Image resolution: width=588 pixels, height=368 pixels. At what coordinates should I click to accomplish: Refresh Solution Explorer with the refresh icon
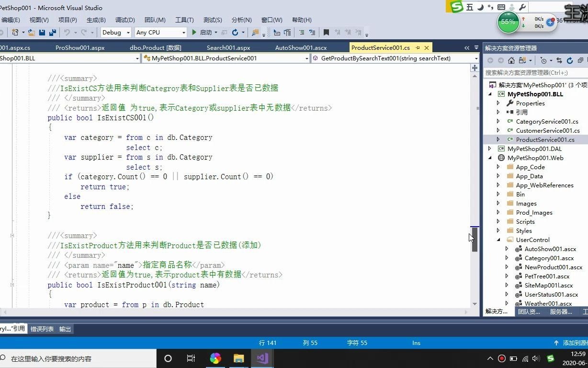569,61
